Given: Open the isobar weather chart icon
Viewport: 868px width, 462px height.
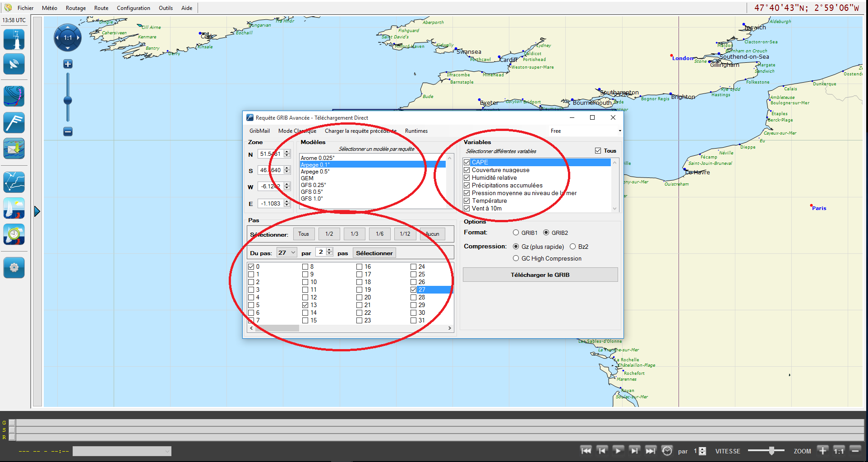Looking at the screenshot, I should tap(14, 96).
